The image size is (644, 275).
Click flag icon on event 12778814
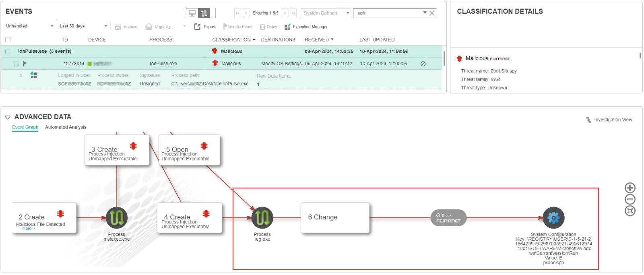[25, 64]
